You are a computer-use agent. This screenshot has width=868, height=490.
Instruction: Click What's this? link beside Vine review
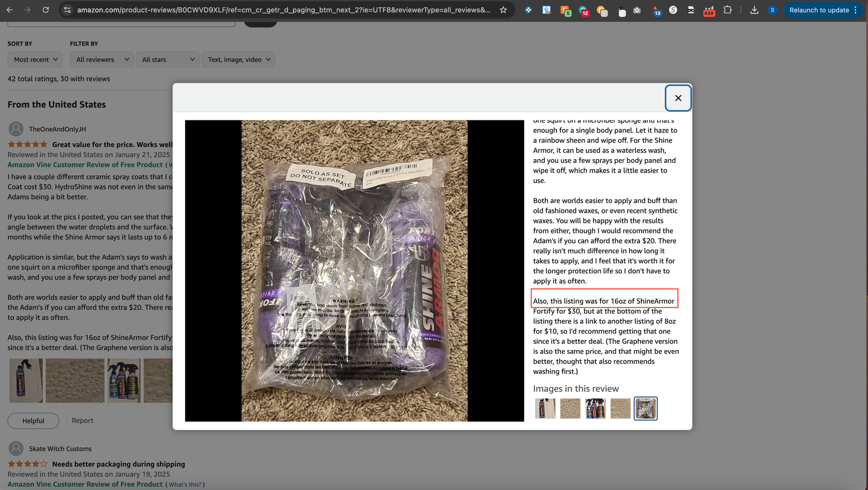coord(184,485)
